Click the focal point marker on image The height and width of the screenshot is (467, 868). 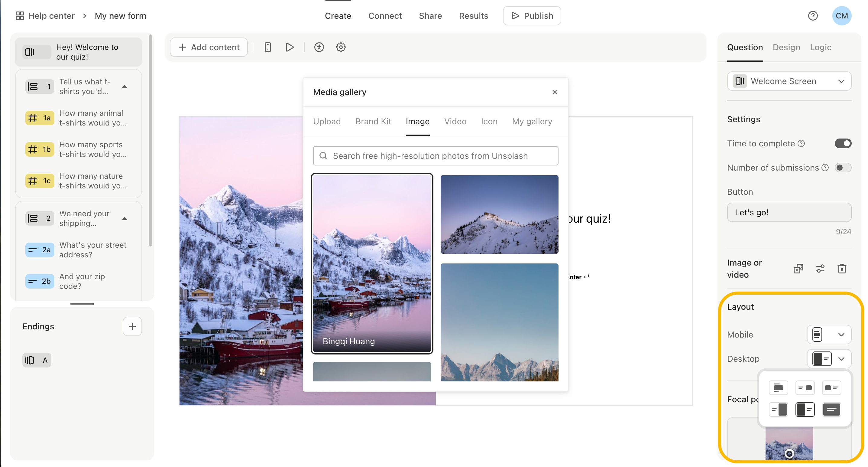(x=789, y=454)
